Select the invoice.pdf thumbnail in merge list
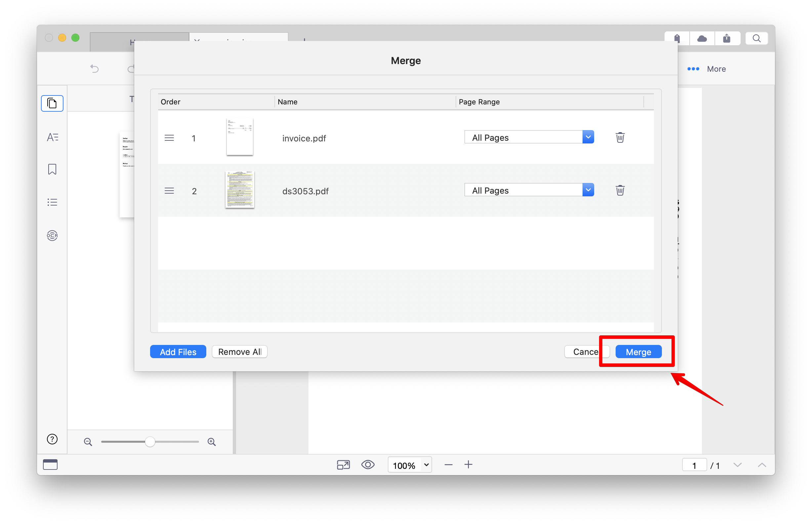Image resolution: width=812 pixels, height=524 pixels. point(240,137)
